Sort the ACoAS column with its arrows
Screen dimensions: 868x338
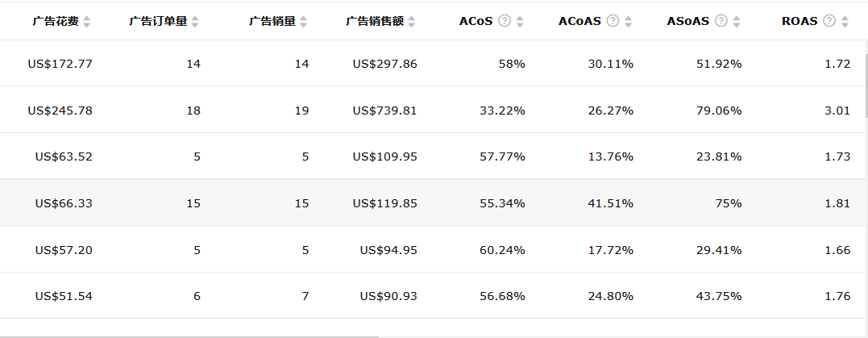click(x=629, y=22)
